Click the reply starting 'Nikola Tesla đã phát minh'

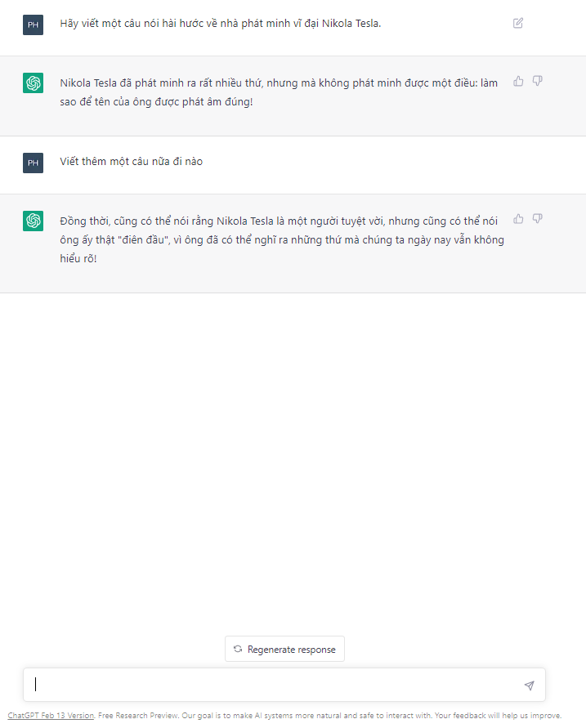click(278, 93)
